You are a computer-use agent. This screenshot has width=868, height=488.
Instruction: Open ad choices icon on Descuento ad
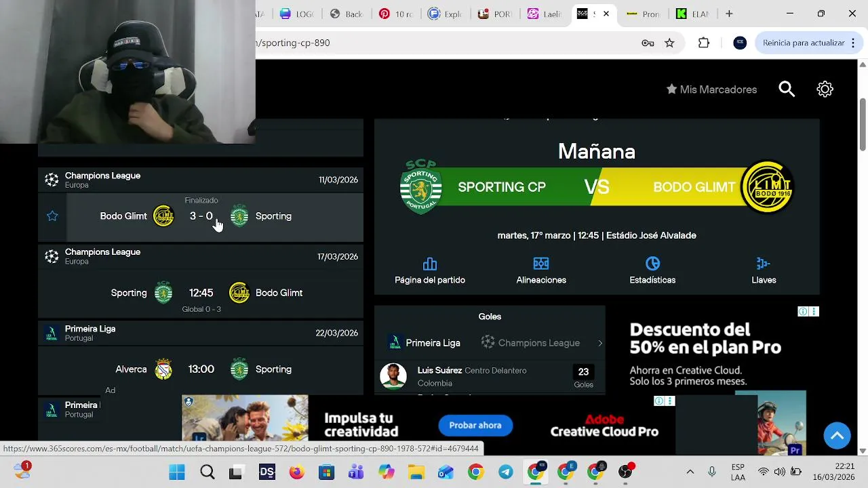(803, 312)
